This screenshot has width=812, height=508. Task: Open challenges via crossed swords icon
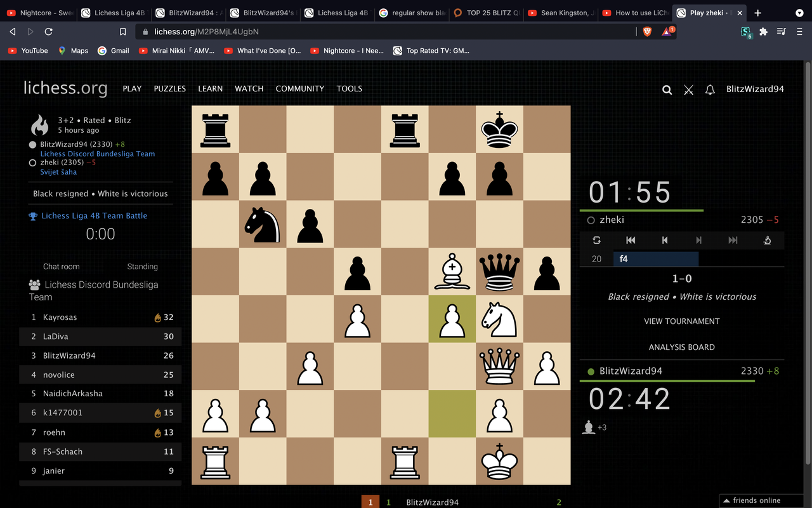[688, 90]
